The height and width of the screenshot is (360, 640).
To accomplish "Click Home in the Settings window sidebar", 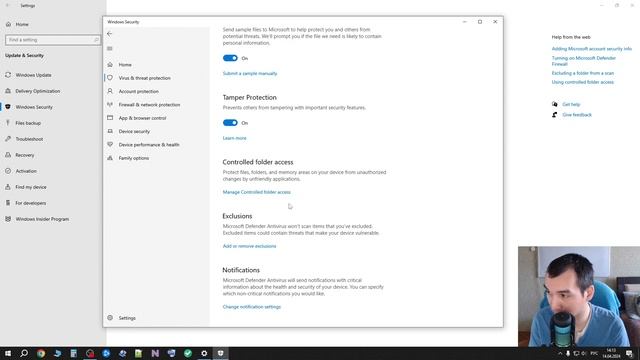I will (x=22, y=24).
